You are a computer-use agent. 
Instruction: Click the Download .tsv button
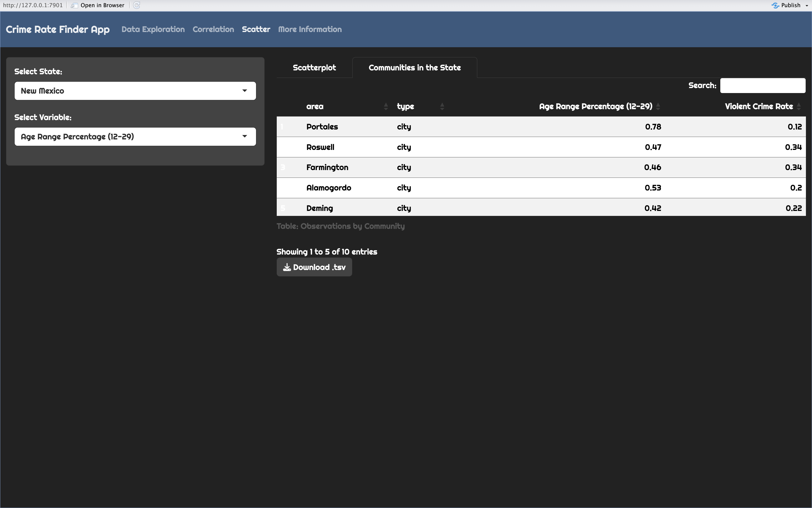[314, 267]
